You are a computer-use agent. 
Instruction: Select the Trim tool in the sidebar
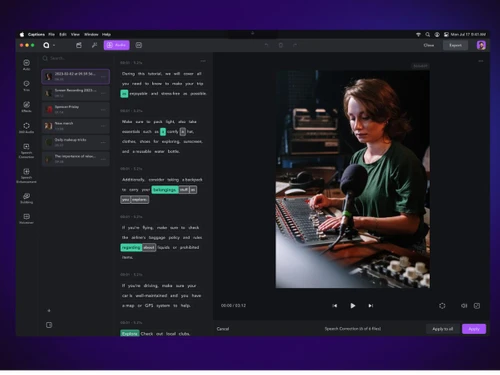pyautogui.click(x=26, y=85)
